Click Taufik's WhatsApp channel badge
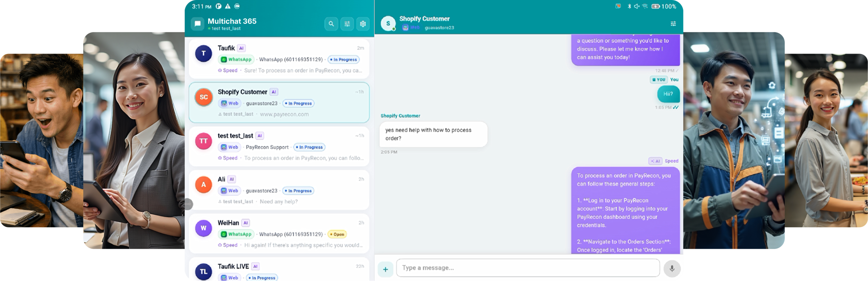Screen dimensions: 868x281 tap(236, 59)
